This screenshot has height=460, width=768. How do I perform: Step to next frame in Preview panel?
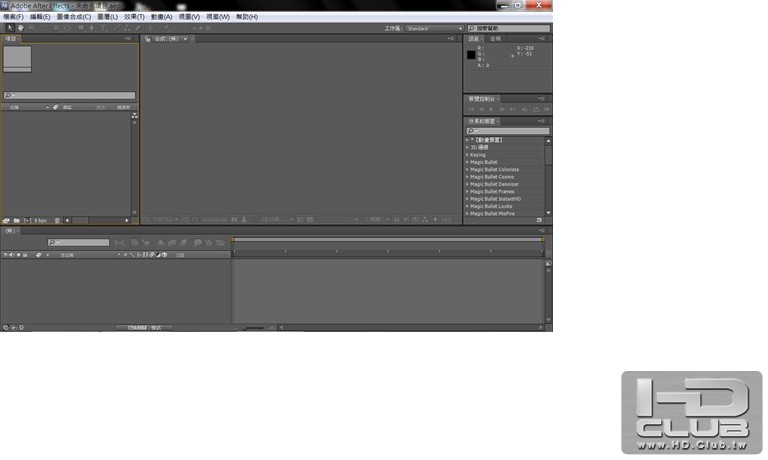(x=502, y=109)
